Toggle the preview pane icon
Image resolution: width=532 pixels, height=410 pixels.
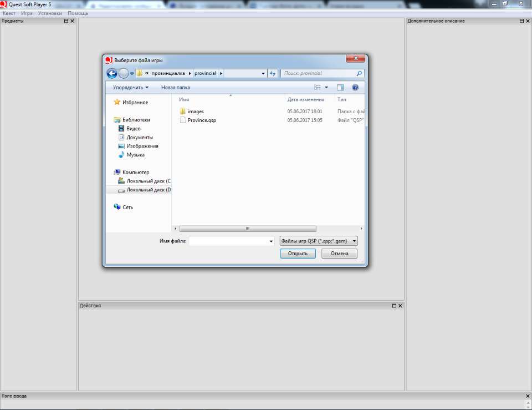coord(340,88)
